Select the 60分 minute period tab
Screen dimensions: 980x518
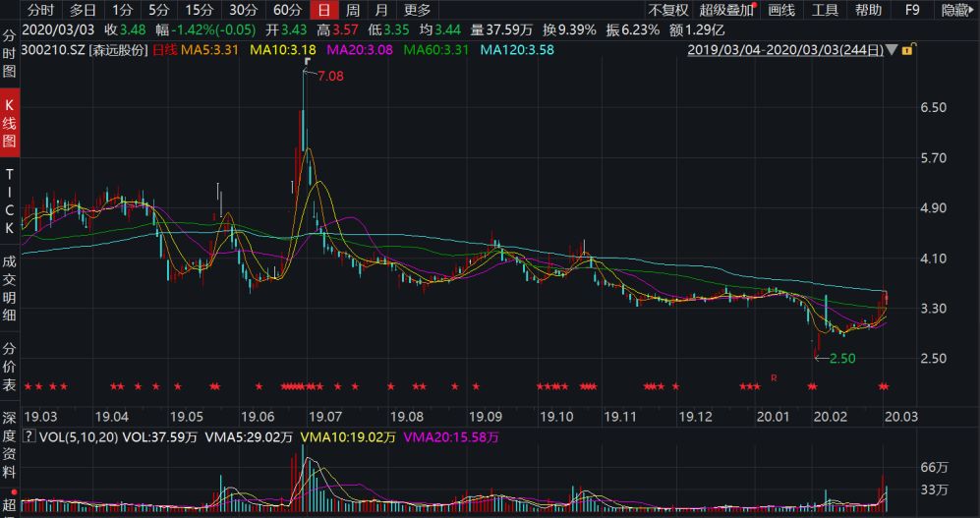pyautogui.click(x=287, y=10)
